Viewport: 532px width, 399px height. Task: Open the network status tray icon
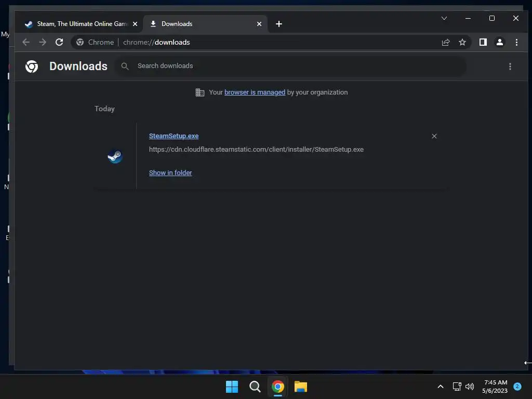point(457,387)
